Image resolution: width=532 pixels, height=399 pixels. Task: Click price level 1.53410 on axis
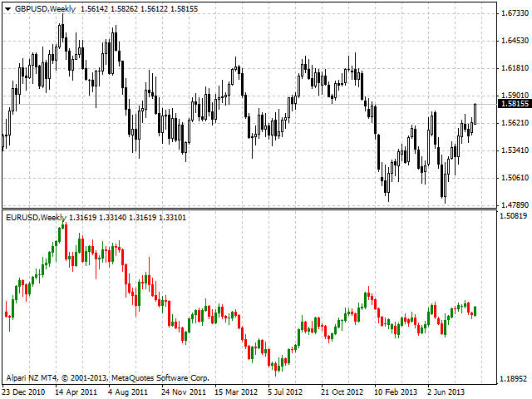pos(515,150)
